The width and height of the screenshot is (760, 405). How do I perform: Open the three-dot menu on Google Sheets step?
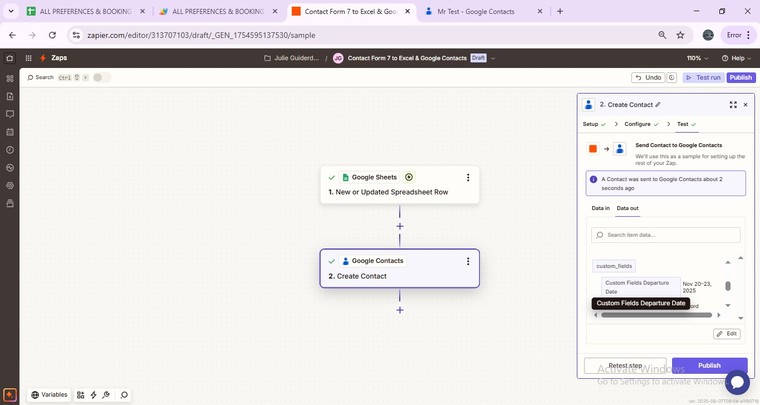click(468, 178)
